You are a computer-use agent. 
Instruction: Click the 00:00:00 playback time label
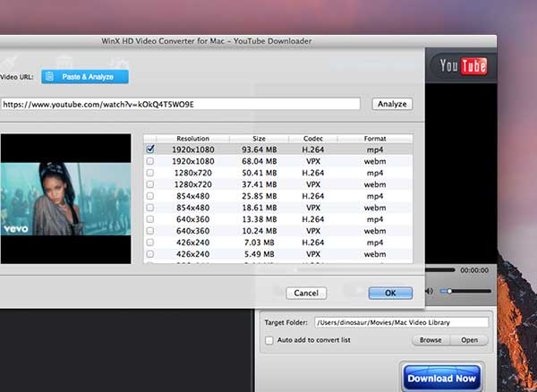[x=474, y=270]
